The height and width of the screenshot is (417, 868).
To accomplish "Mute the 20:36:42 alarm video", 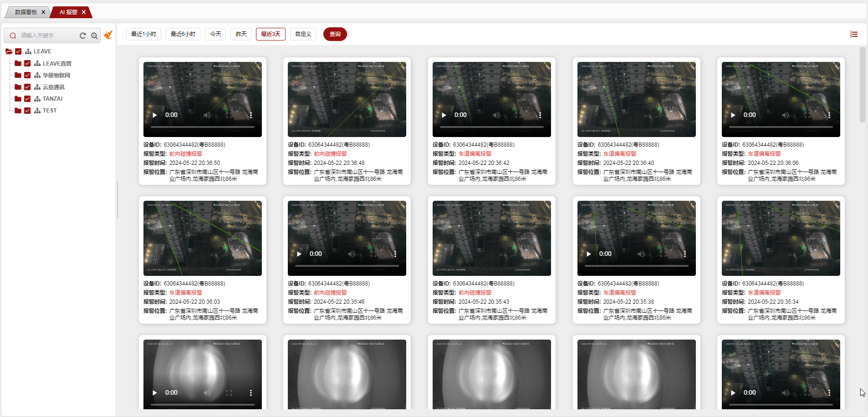I will (x=496, y=115).
